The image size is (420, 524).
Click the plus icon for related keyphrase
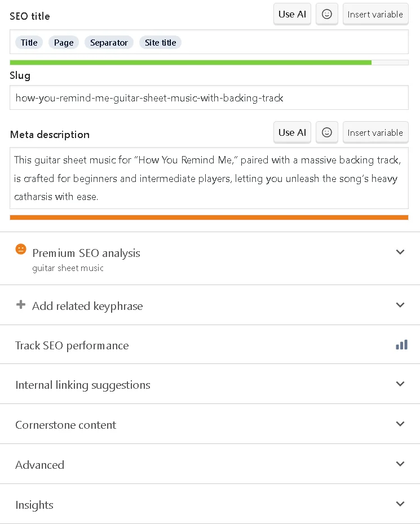[21, 305]
